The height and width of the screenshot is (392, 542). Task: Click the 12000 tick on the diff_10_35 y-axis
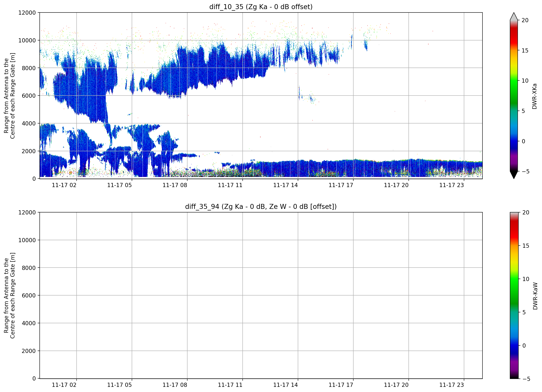(27, 13)
